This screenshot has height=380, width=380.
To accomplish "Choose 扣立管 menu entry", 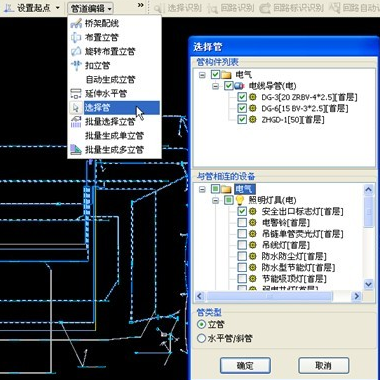I will click(x=114, y=65).
